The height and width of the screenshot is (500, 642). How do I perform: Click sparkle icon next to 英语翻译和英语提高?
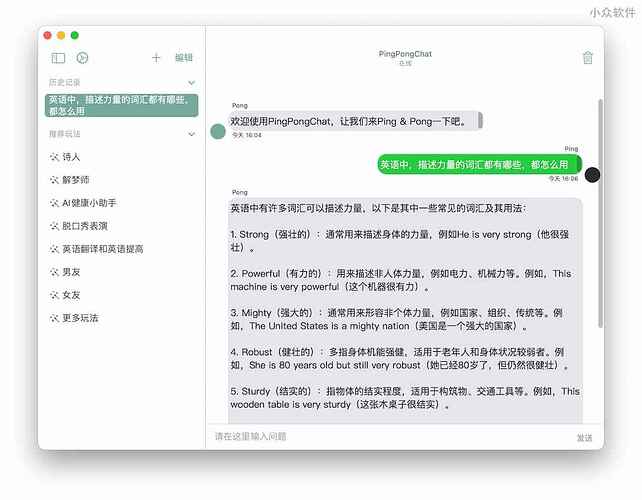coord(54,249)
